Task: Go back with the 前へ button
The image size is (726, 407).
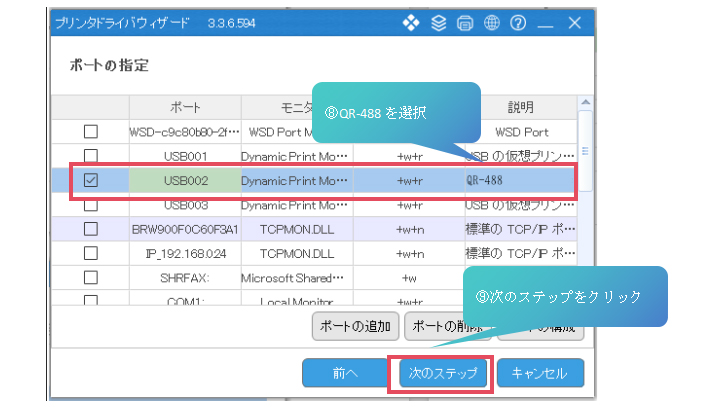Action: [x=345, y=373]
